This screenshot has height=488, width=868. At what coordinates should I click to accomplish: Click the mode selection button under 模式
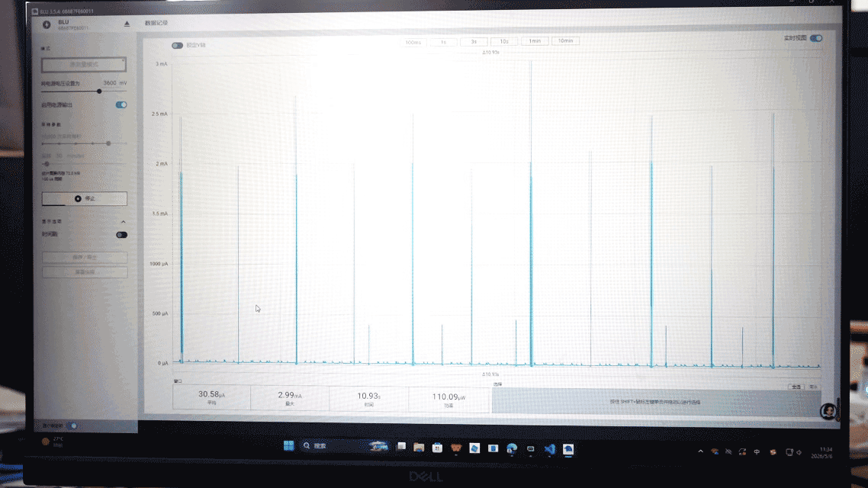point(84,64)
